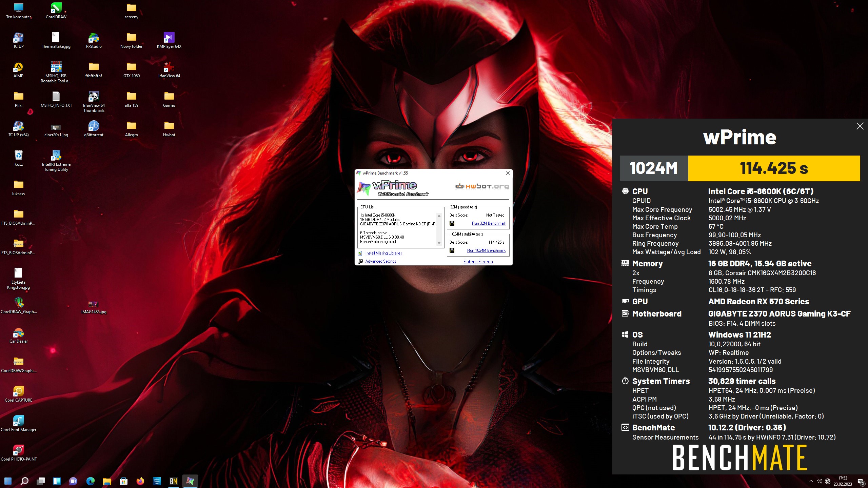Screen dimensions: 868x488
Task: Open Chat app from the taskbar
Action: click(x=73, y=481)
